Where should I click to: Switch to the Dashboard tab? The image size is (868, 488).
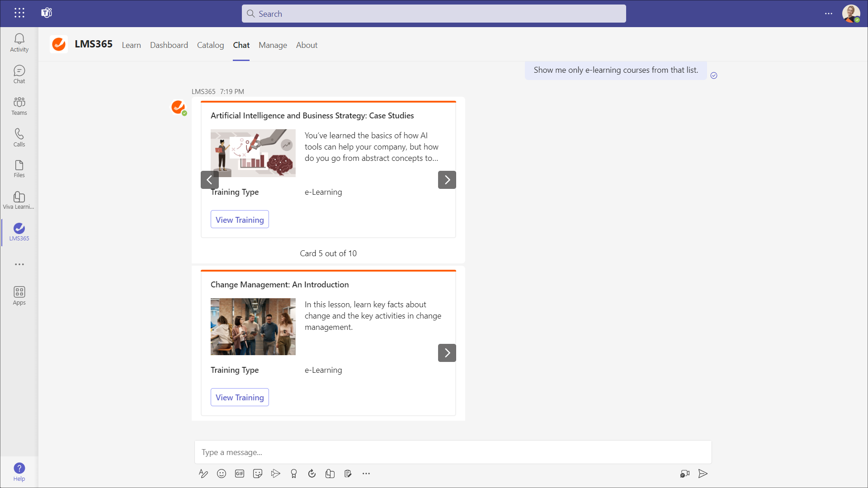point(169,45)
